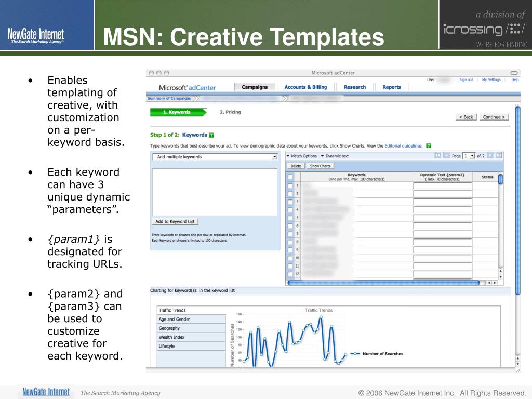Image resolution: width=532 pixels, height=399 pixels.
Task: Click keyword table scroll down arrow
Action: pyautogui.click(x=500, y=277)
